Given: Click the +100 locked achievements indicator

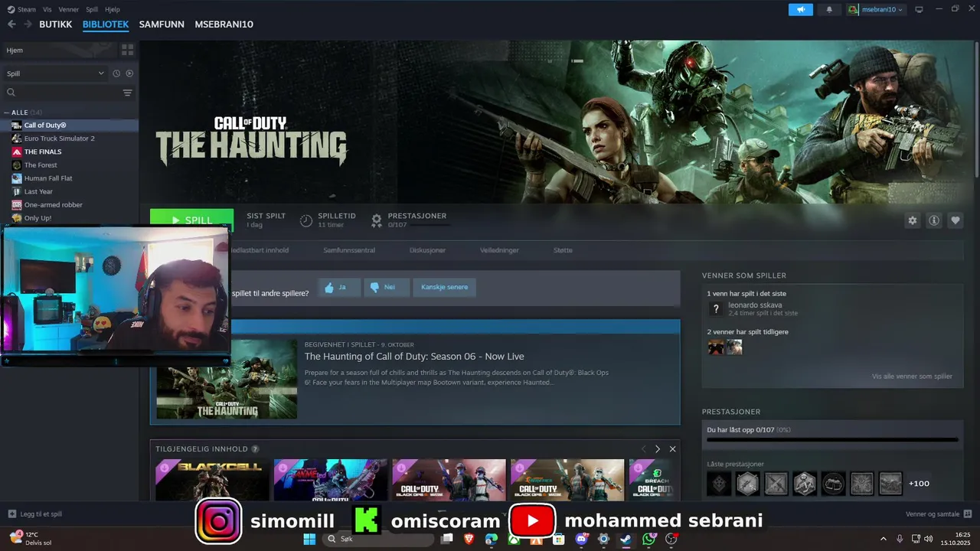Looking at the screenshot, I should pos(919,484).
